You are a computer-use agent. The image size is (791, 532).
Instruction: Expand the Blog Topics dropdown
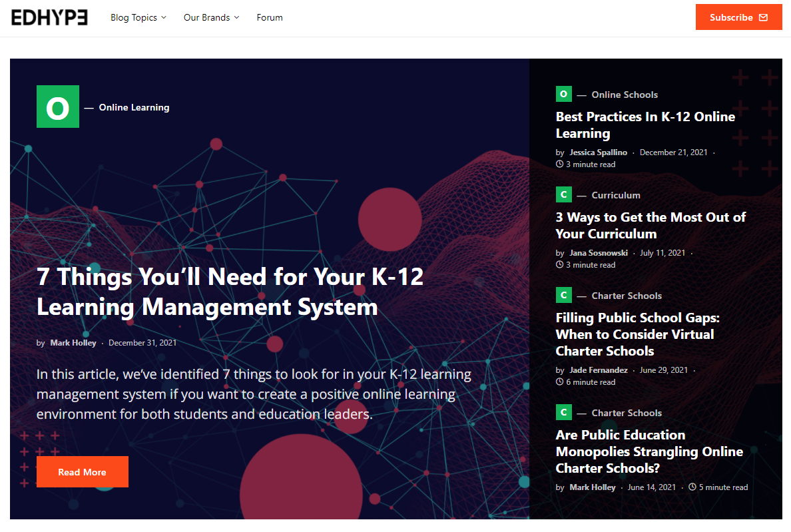click(x=138, y=17)
